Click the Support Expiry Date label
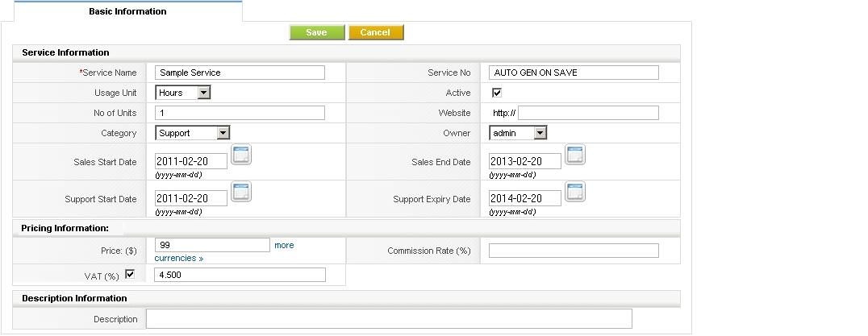The width and height of the screenshot is (868, 336). (x=432, y=199)
